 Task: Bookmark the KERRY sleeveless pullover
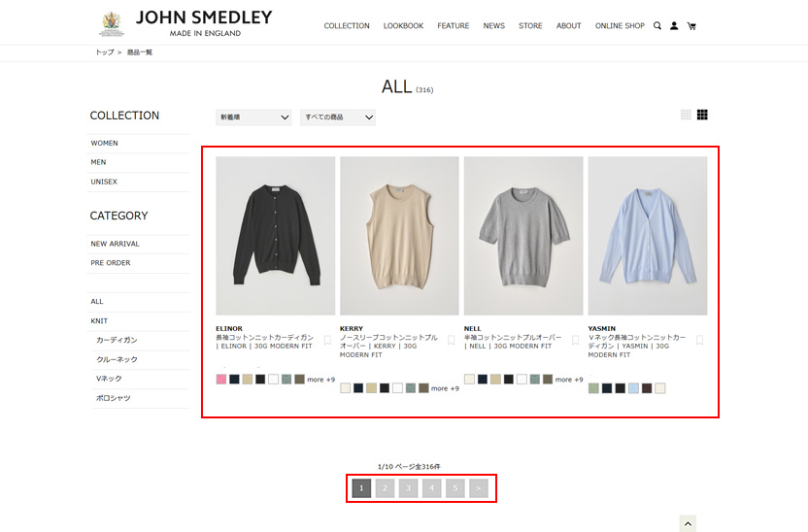[451, 340]
